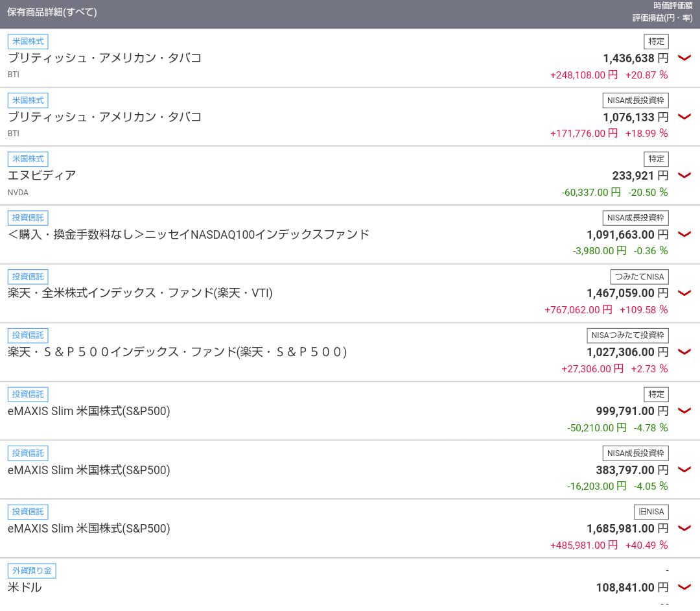This screenshot has height=611, width=700.
Task: Click the loss -60,337.00 円
Action: [x=591, y=193]
